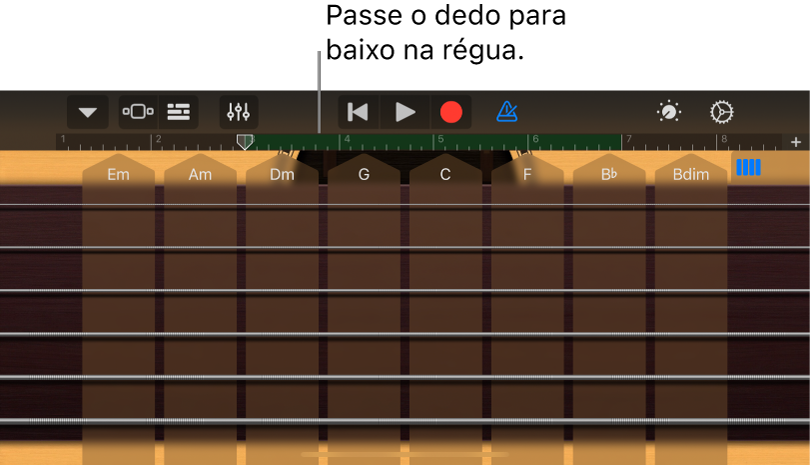Start playback with the Play button
This screenshot has height=466, width=811.
click(x=405, y=112)
